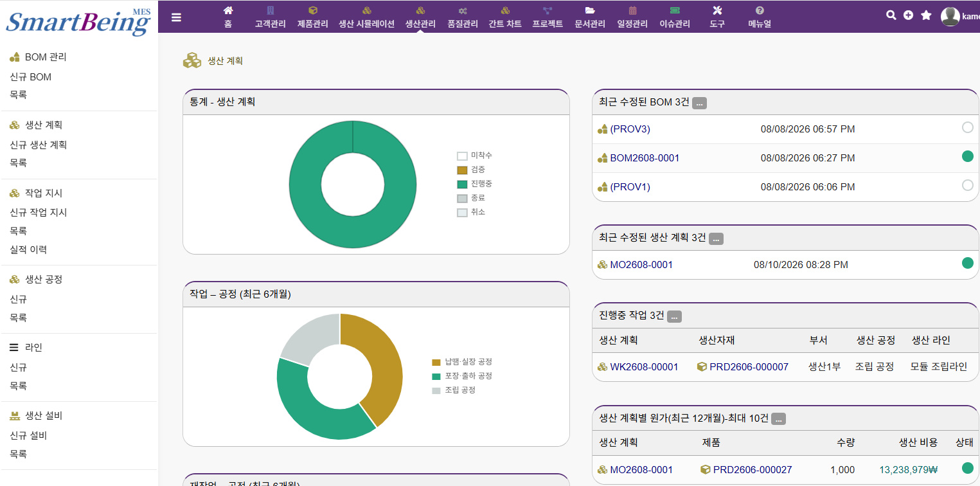Open 일정관리 menu
This screenshot has height=486, width=980.
tap(632, 17)
